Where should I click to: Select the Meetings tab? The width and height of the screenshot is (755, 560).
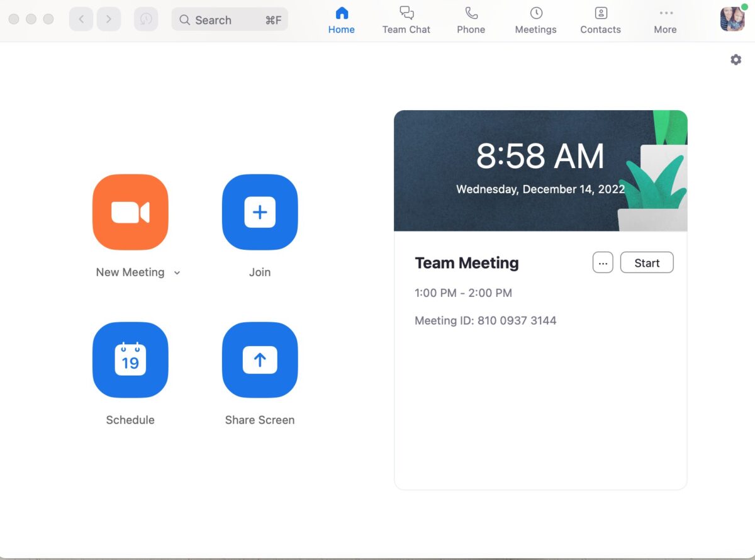click(535, 20)
